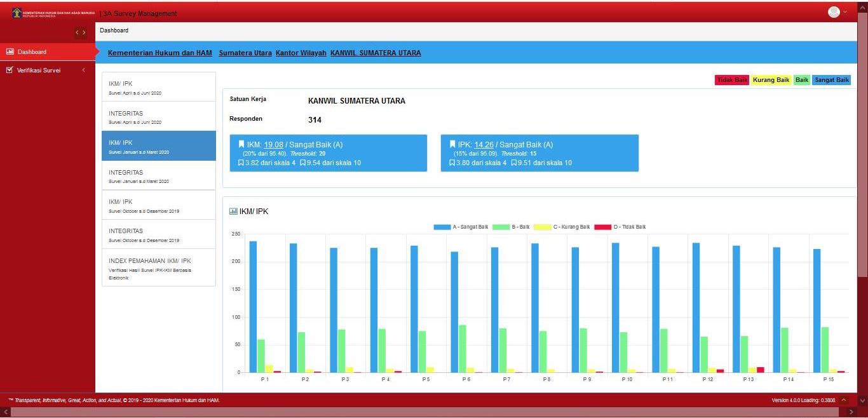
Task: Click the Kemenkumham ministry logo
Action: tap(17, 13)
